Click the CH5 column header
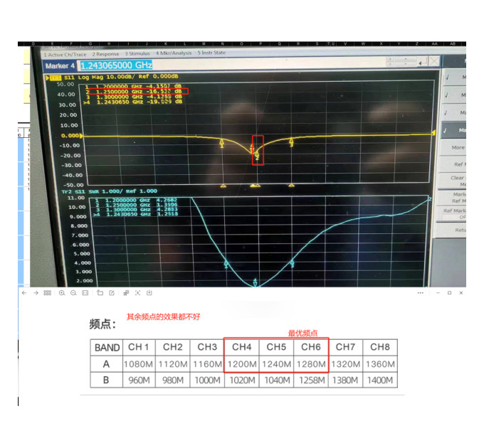This screenshot has width=484, height=448. pos(277,348)
